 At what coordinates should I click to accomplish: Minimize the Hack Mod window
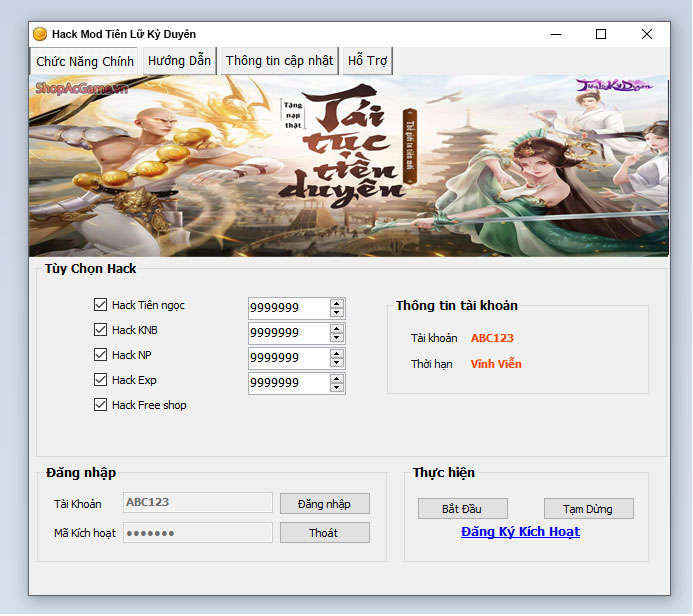tap(556, 34)
